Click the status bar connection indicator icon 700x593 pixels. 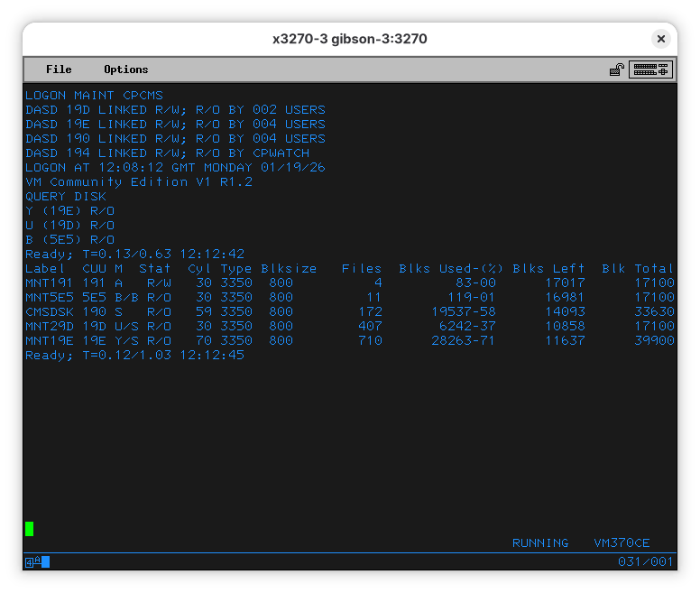tap(37, 561)
